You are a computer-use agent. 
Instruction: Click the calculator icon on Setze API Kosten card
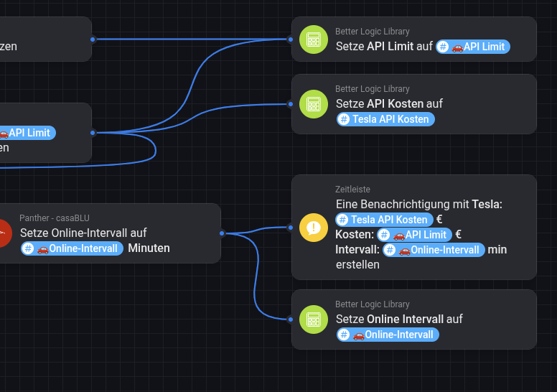click(x=313, y=104)
